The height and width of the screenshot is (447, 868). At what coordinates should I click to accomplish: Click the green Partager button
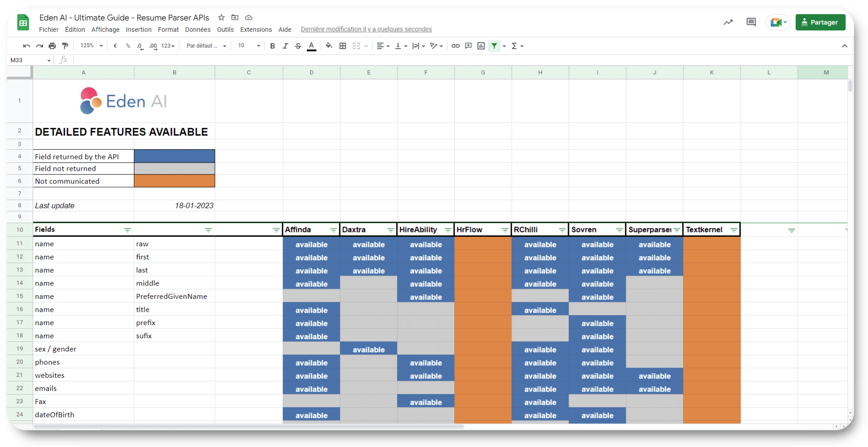coord(820,22)
